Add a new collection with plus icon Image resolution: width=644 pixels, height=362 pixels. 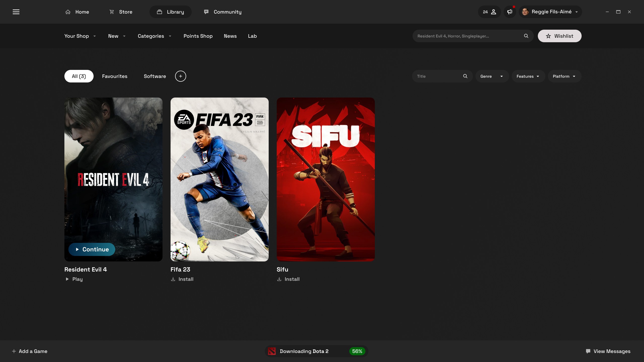180,76
